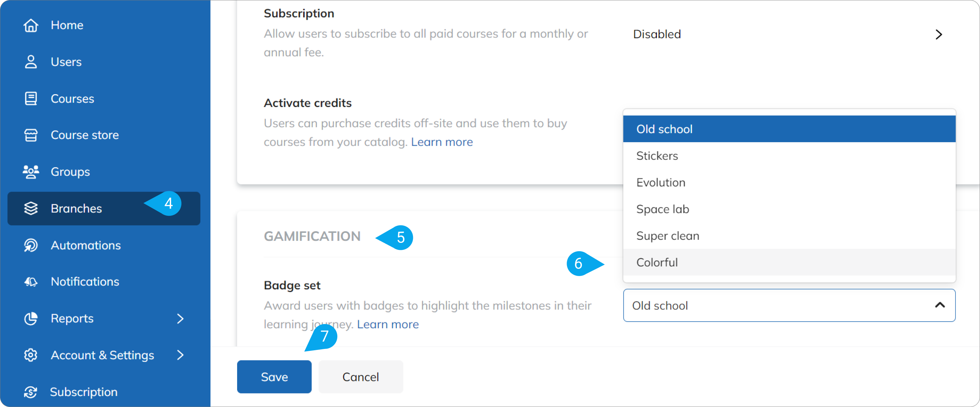980x407 pixels.
Task: Open Learn more about credits
Action: [x=442, y=142]
